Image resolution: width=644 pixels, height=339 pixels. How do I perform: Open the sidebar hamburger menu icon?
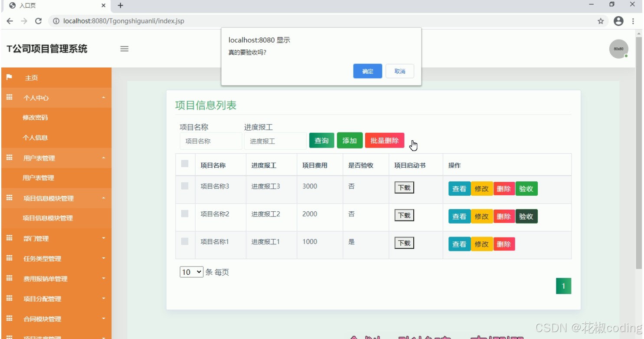pyautogui.click(x=124, y=49)
